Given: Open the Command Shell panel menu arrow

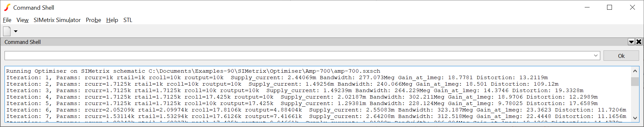Looking at the screenshot, I should 631,42.
